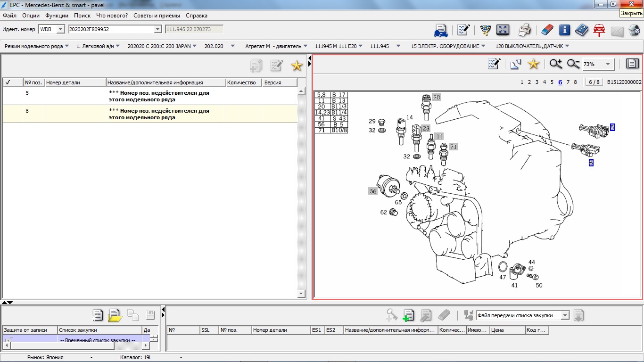Select the row with position 5
Image resolution: width=644 pixels, height=362 pixels.
coord(150,96)
